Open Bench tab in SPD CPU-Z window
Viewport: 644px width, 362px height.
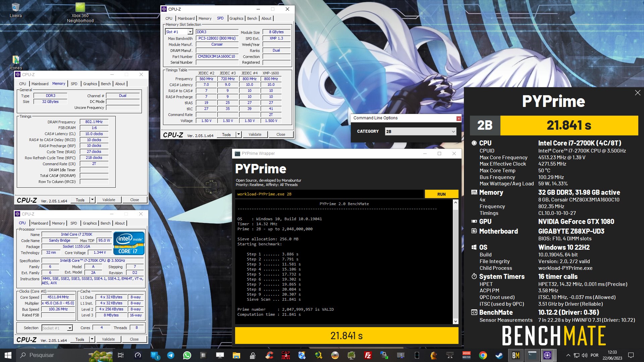[x=252, y=18]
